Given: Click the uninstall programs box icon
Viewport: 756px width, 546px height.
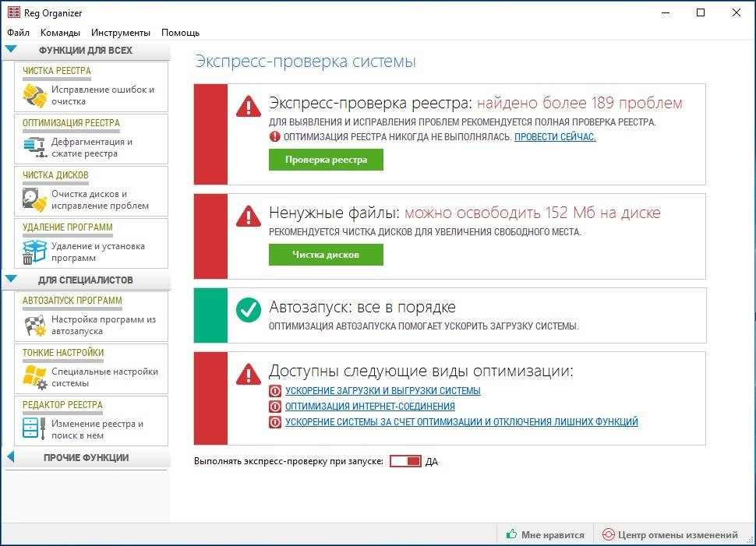Looking at the screenshot, I should [34, 252].
